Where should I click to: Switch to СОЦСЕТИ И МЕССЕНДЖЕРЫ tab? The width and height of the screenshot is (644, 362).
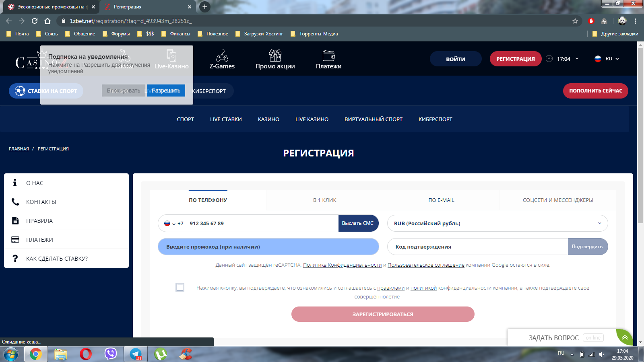pos(558,200)
